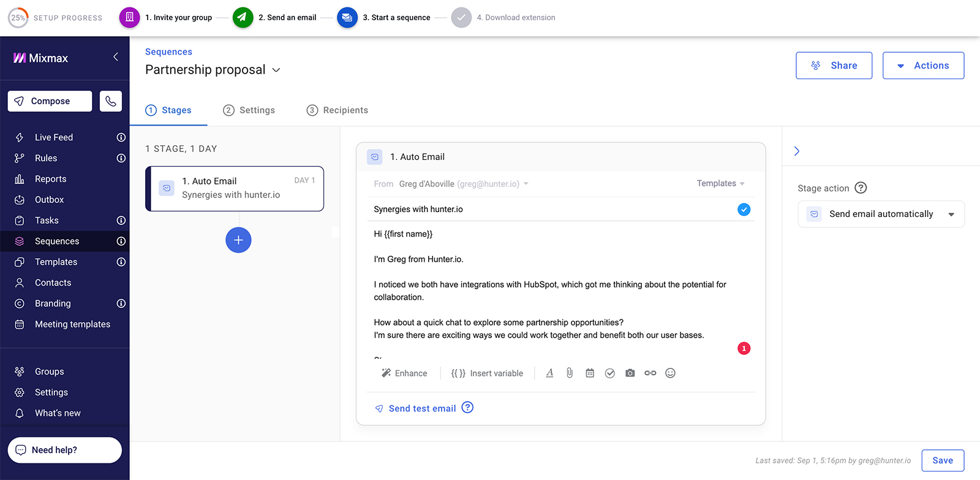Switch to the sequence Settings tab
The height and width of the screenshot is (480, 980).
[249, 110]
